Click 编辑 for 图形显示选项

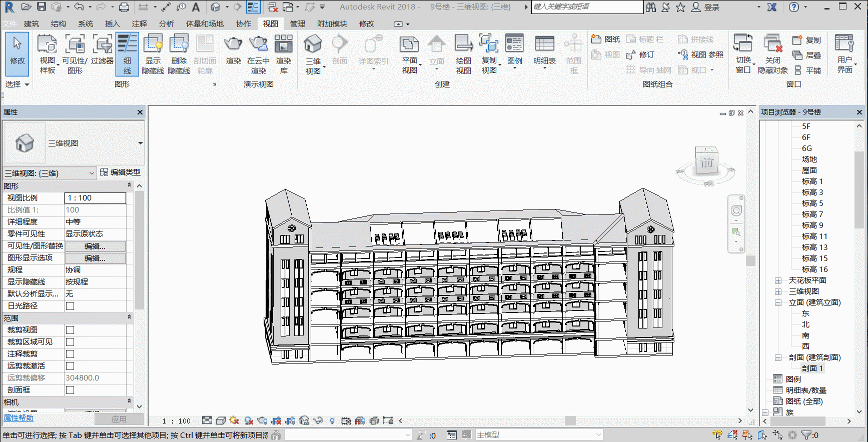click(95, 258)
